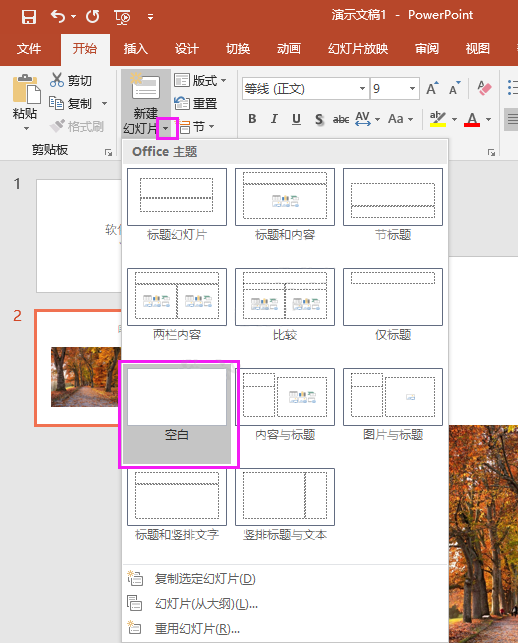Toggle bold formatting
The width and height of the screenshot is (518, 643).
tap(252, 119)
